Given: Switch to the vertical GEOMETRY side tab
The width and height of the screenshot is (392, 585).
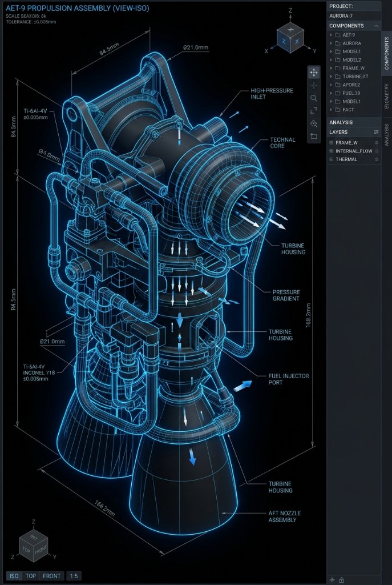Looking at the screenshot, I should pos(386,96).
